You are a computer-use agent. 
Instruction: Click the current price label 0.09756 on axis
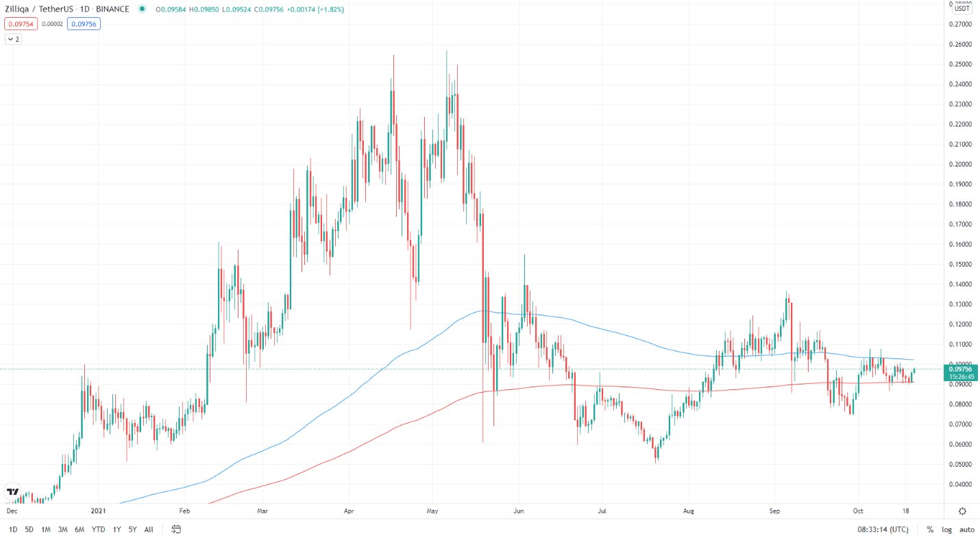(962, 369)
